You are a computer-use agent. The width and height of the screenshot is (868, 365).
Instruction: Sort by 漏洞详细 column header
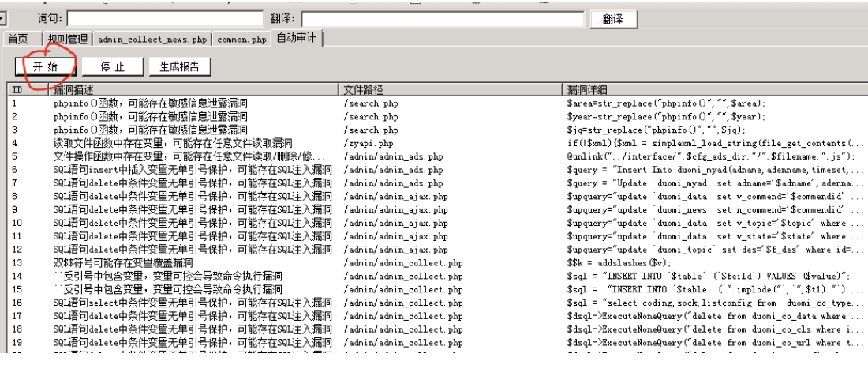(714, 90)
